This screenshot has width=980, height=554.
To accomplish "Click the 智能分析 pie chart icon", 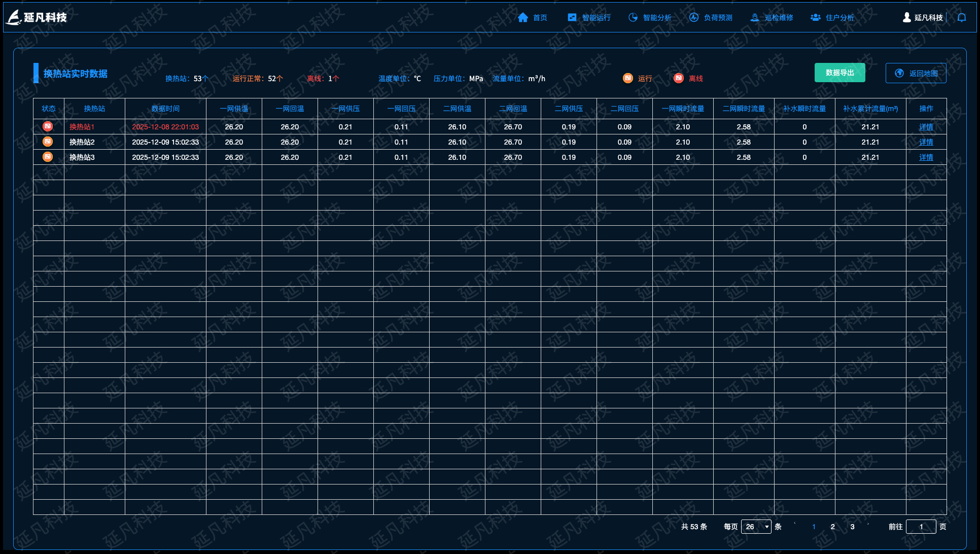I will coord(633,18).
